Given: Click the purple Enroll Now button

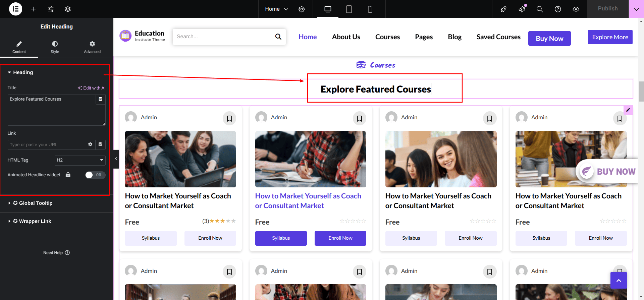Looking at the screenshot, I should (x=340, y=238).
